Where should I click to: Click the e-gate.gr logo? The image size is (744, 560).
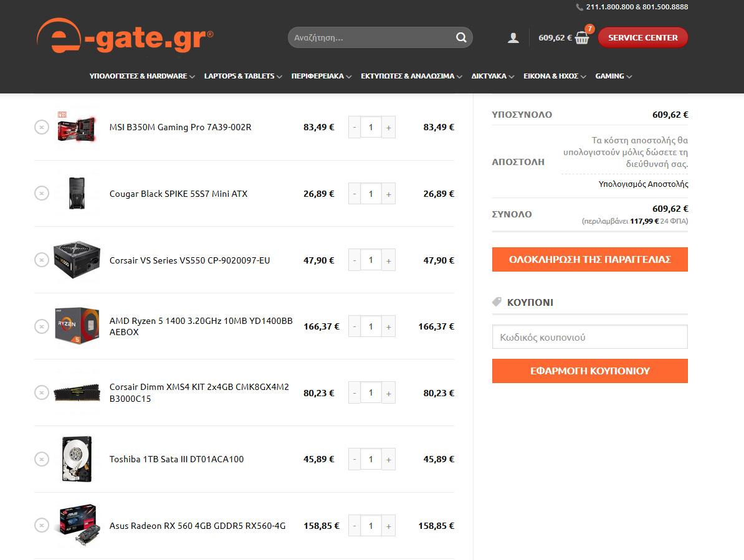coord(125,36)
